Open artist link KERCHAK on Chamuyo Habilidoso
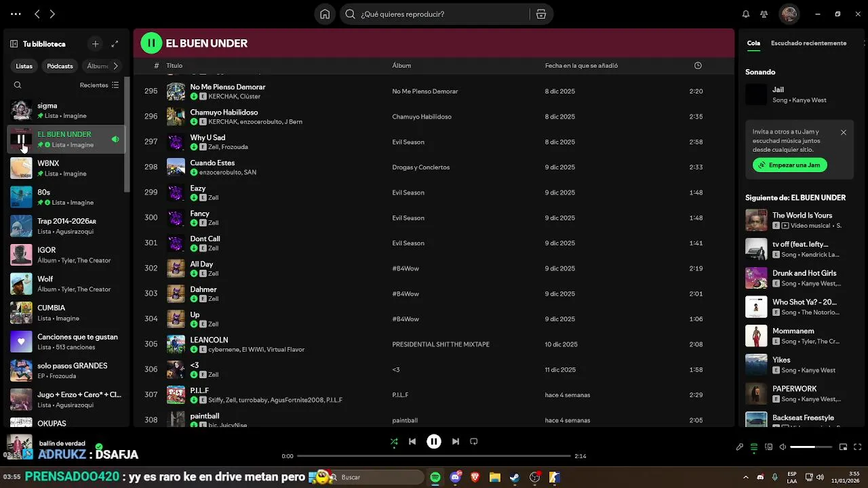Viewport: 868px width, 488px height. [x=222, y=122]
